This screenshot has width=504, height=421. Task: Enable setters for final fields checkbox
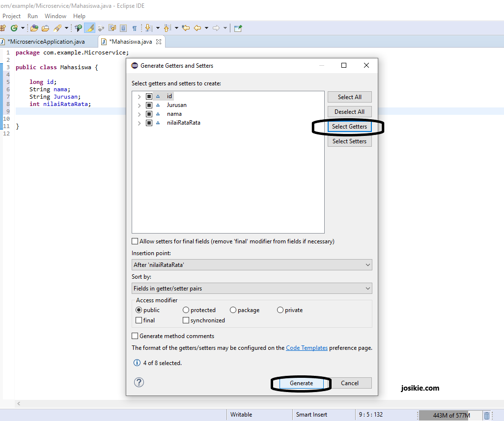click(135, 241)
